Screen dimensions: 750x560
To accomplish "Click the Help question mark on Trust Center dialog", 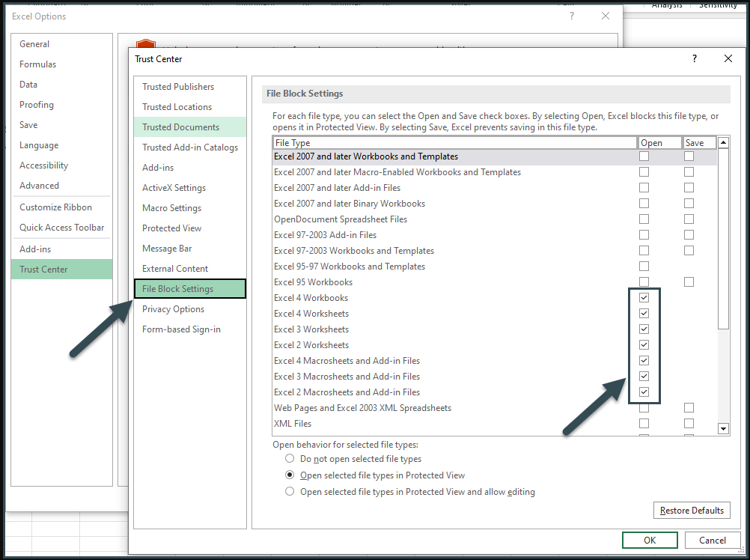I will pyautogui.click(x=694, y=58).
